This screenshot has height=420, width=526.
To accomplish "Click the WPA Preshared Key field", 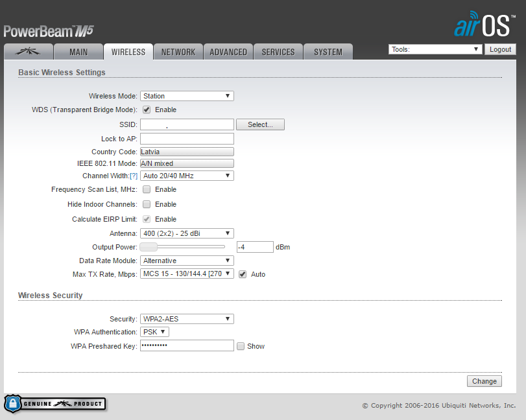I will [187, 345].
